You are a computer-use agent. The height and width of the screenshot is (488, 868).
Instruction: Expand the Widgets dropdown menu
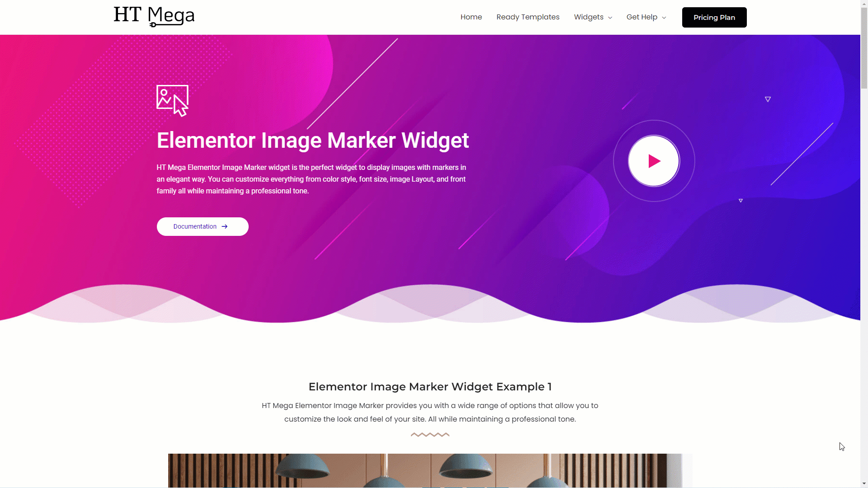click(x=593, y=17)
